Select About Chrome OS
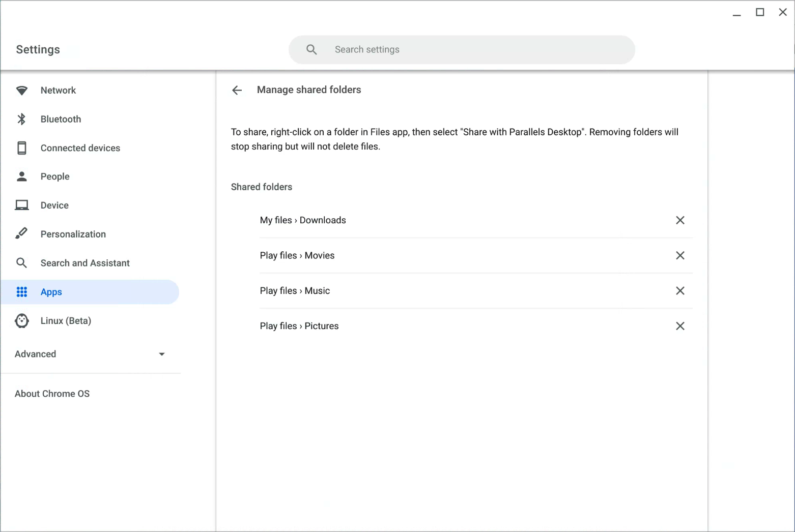 click(52, 393)
